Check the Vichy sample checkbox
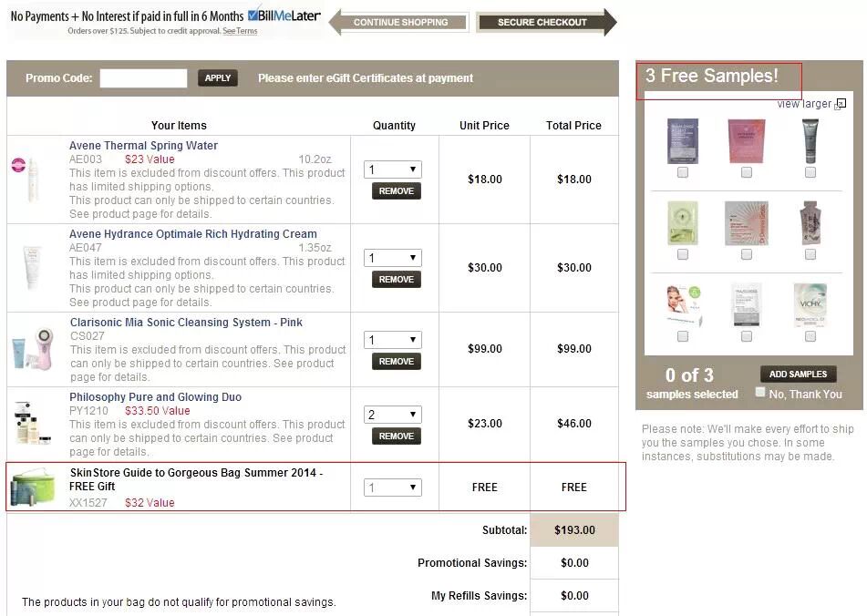This screenshot has width=867, height=616. point(810,336)
